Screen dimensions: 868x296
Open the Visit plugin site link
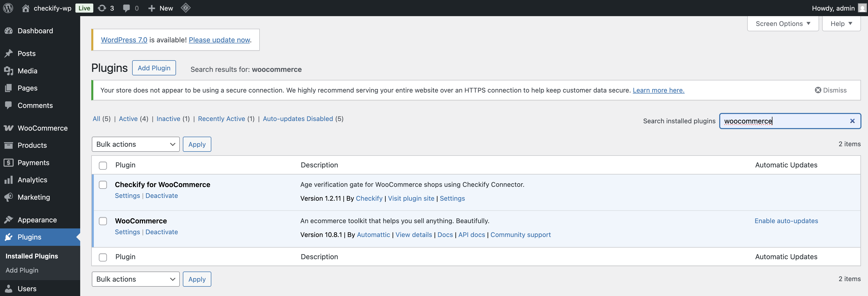click(411, 198)
